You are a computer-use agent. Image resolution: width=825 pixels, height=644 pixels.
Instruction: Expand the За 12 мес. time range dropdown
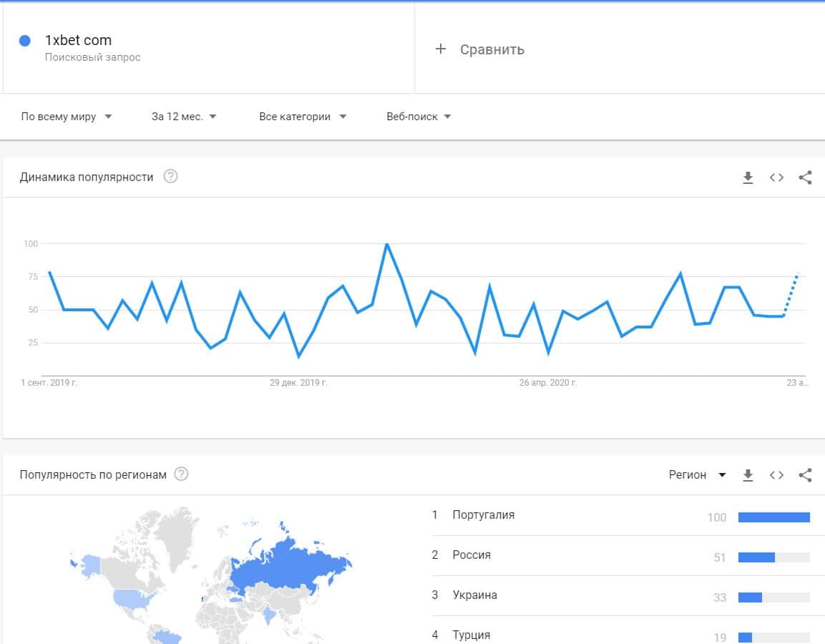(x=184, y=117)
